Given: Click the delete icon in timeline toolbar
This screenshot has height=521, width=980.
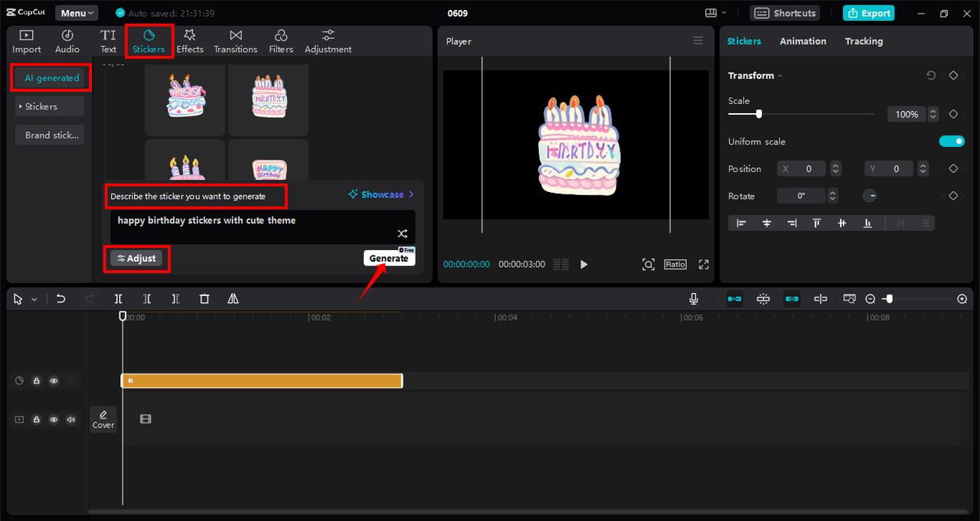Looking at the screenshot, I should [204, 299].
